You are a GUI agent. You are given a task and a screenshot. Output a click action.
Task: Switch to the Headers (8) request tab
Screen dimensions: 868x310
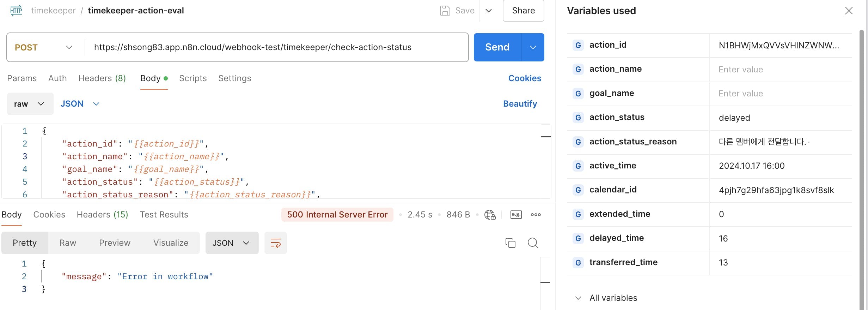(102, 78)
